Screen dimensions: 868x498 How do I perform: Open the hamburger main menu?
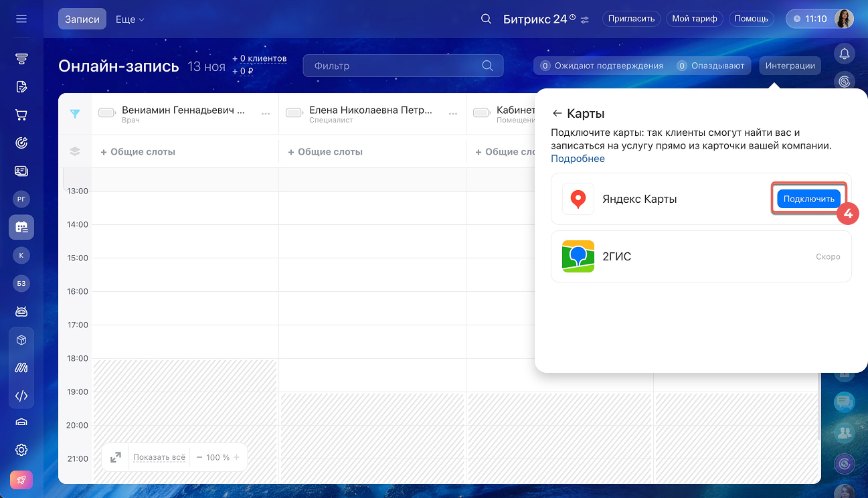pyautogui.click(x=21, y=19)
